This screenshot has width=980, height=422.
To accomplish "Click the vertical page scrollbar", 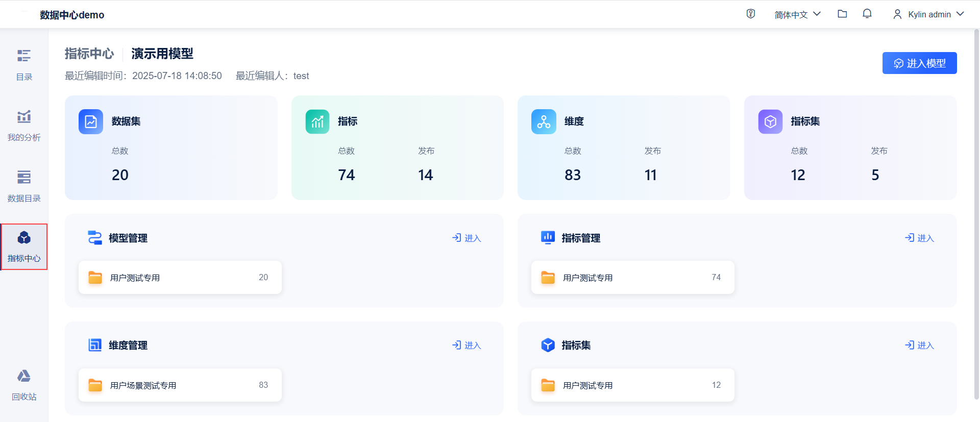I will click(976, 214).
